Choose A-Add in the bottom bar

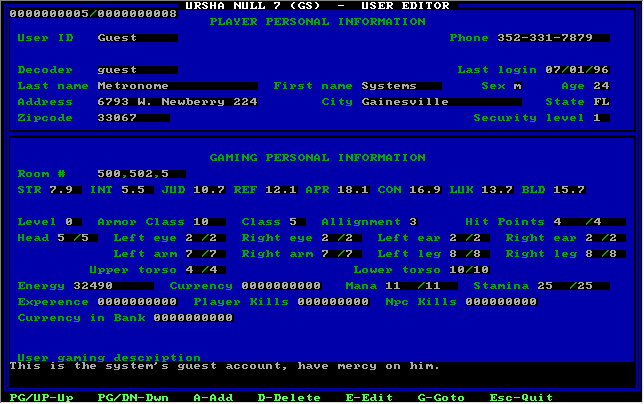pyautogui.click(x=213, y=398)
